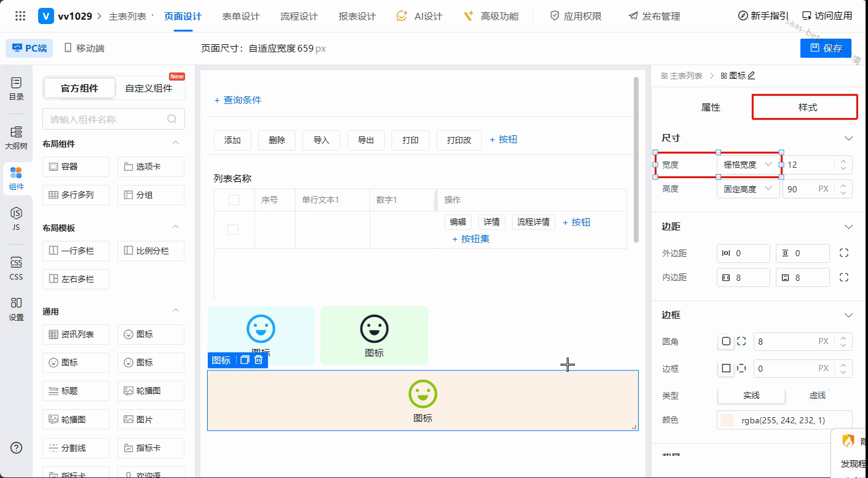Image resolution: width=868 pixels, height=478 pixels.
Task: Open the 固定高度 height type dropdown
Action: (748, 189)
